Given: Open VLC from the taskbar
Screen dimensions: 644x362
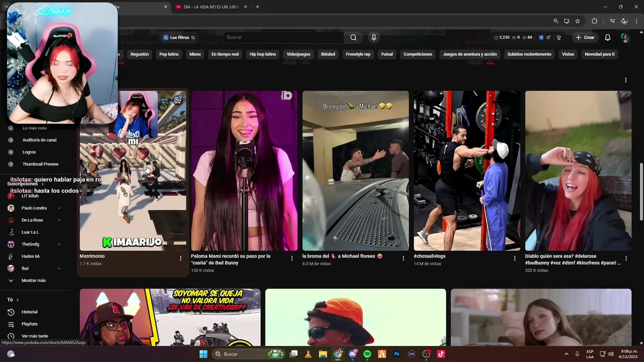Looking at the screenshot, I should 308,354.
